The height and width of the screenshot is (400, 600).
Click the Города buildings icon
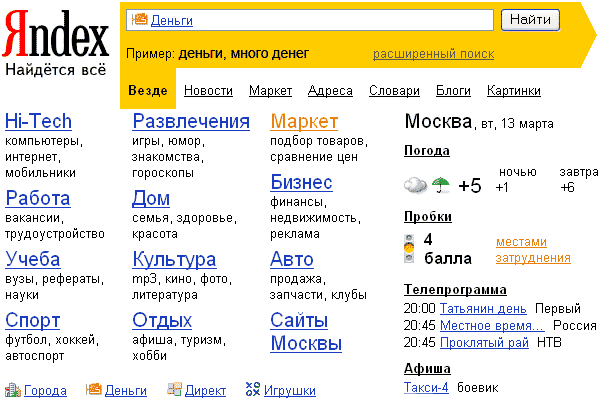point(13,390)
